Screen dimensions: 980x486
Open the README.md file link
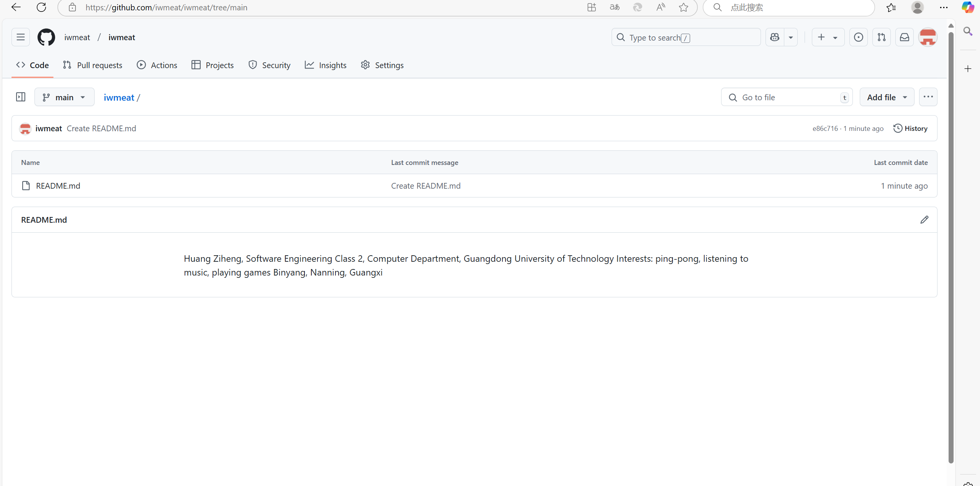point(58,186)
